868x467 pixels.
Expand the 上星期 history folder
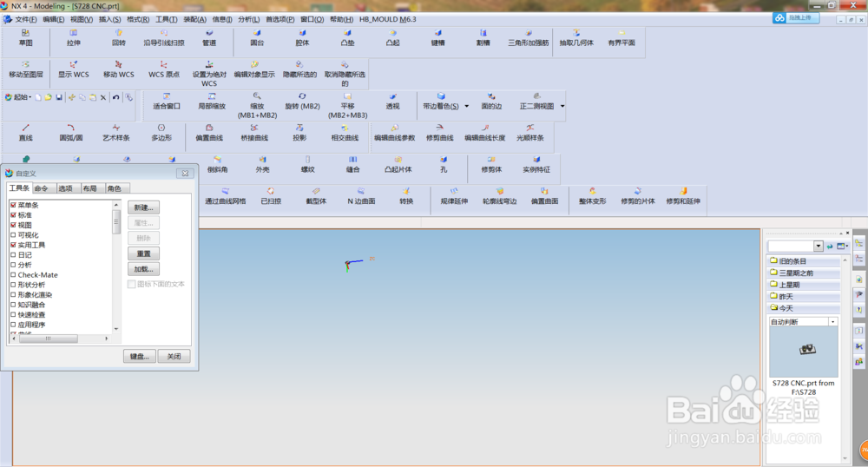tap(805, 285)
